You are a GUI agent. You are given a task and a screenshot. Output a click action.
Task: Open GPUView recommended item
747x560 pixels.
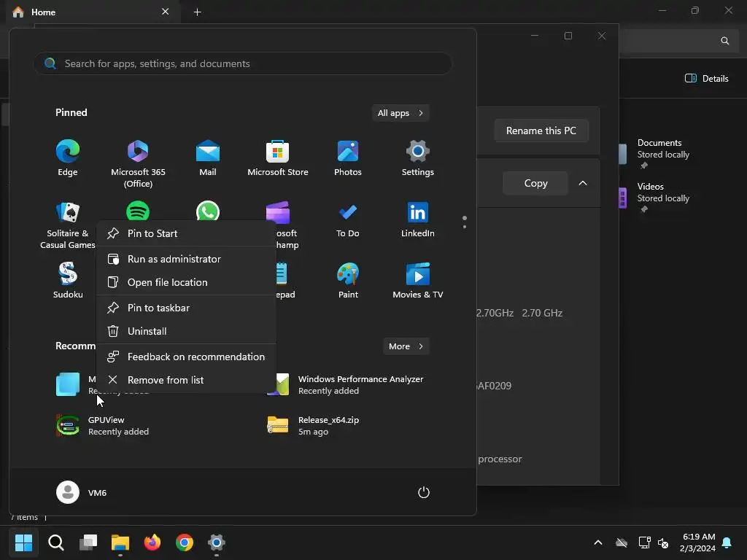point(104,425)
